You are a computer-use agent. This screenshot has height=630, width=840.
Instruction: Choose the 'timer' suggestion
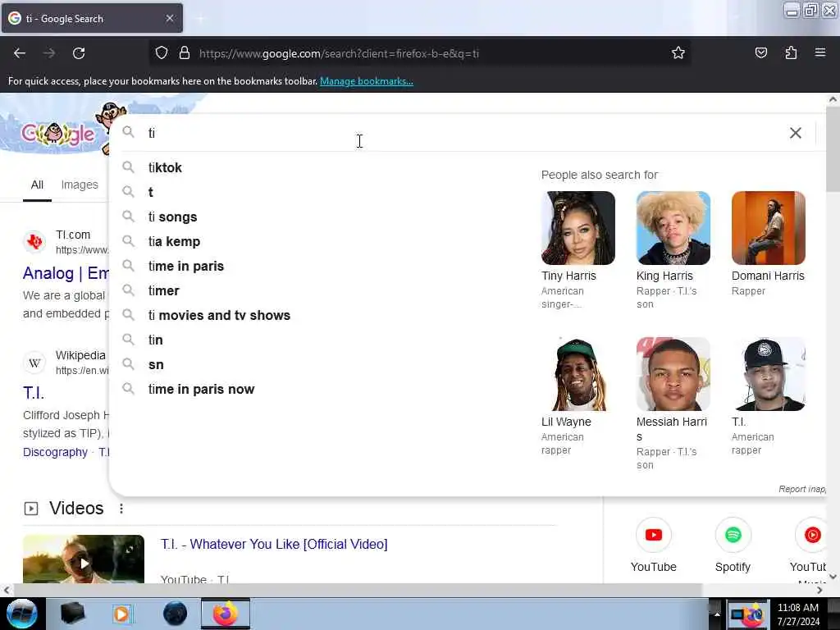click(x=163, y=291)
